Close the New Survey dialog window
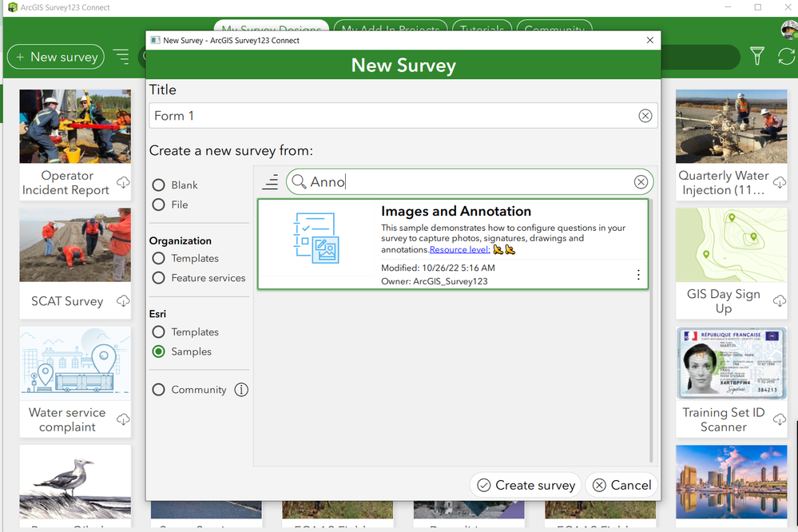 pyautogui.click(x=650, y=40)
